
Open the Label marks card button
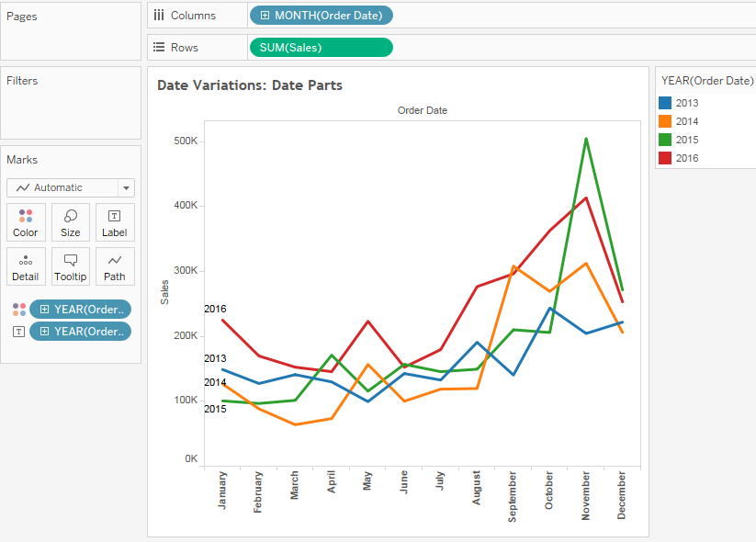(115, 222)
